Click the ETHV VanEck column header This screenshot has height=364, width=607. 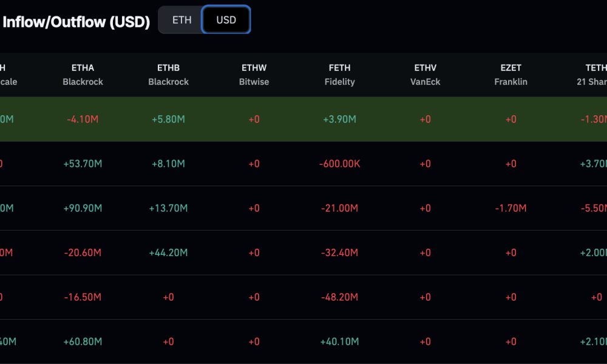[x=425, y=74]
